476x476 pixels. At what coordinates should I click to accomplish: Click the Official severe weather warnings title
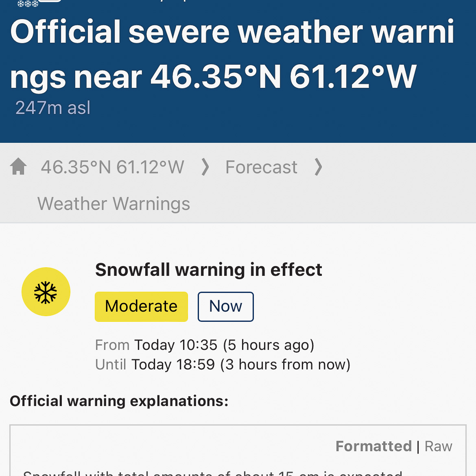(232, 54)
